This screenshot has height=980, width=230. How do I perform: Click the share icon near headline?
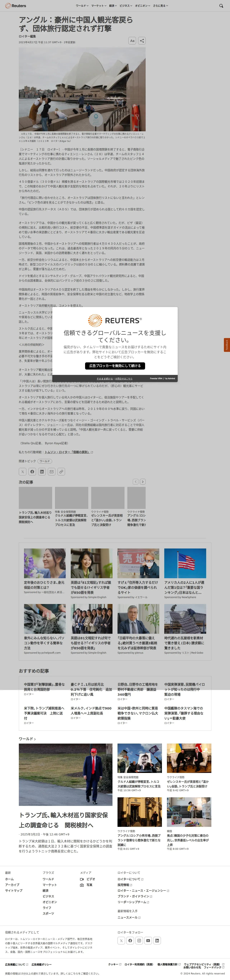[142, 41]
